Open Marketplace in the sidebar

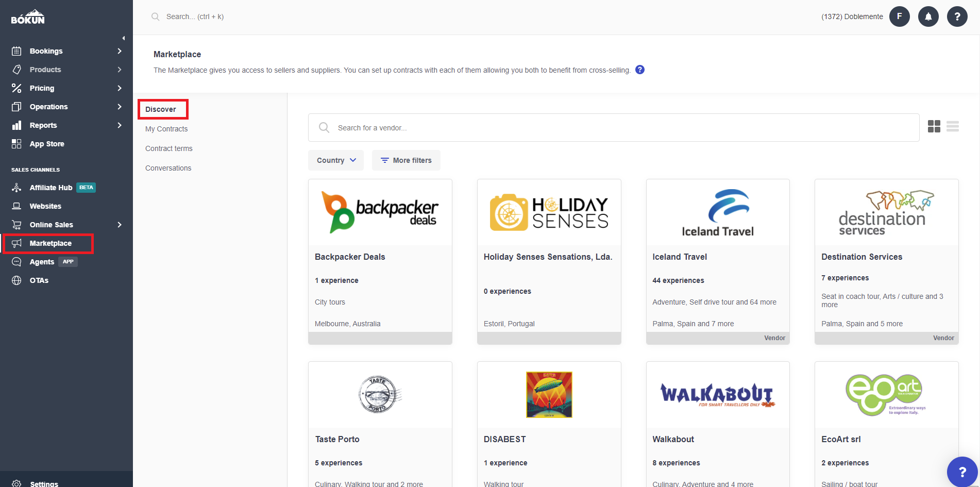pyautogui.click(x=50, y=243)
